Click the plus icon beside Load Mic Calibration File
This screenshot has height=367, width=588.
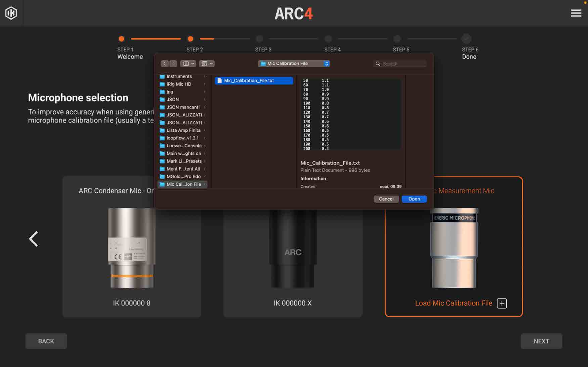(x=502, y=303)
